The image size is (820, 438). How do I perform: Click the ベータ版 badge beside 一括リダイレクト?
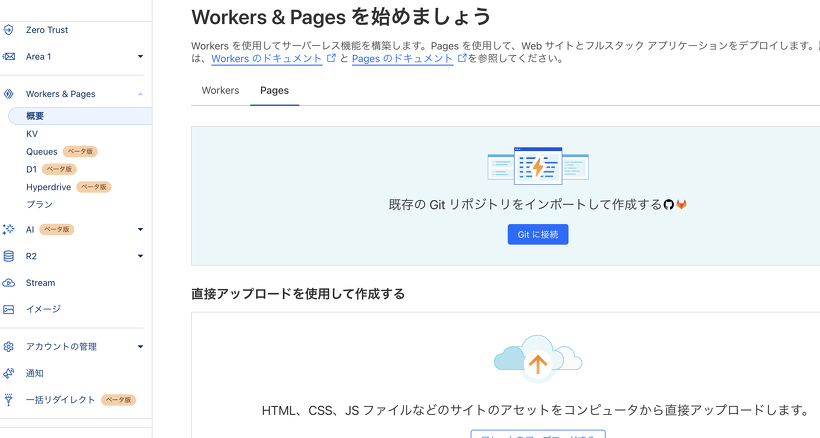(x=118, y=400)
